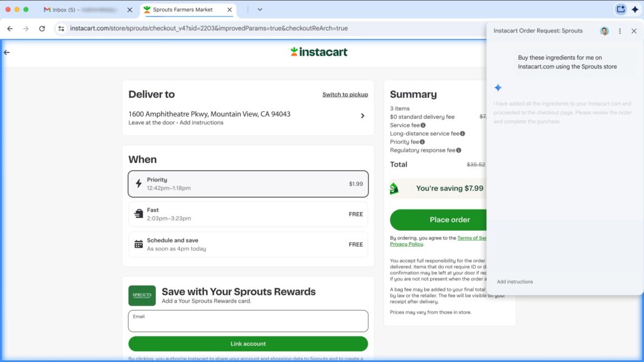The width and height of the screenshot is (644, 362).
Task: Reload the Instacart checkout page
Action: [x=41, y=28]
